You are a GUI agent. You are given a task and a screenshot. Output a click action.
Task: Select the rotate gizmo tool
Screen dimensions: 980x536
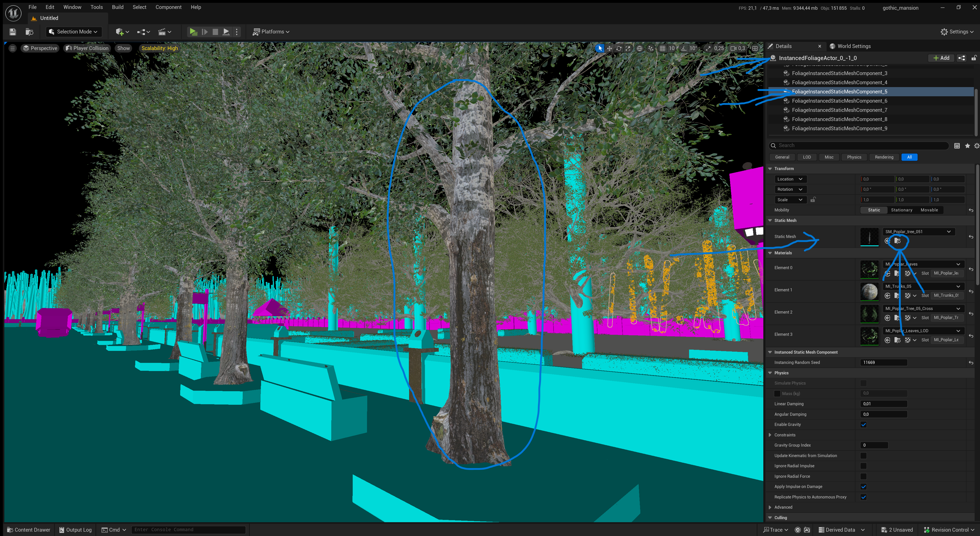tap(619, 48)
